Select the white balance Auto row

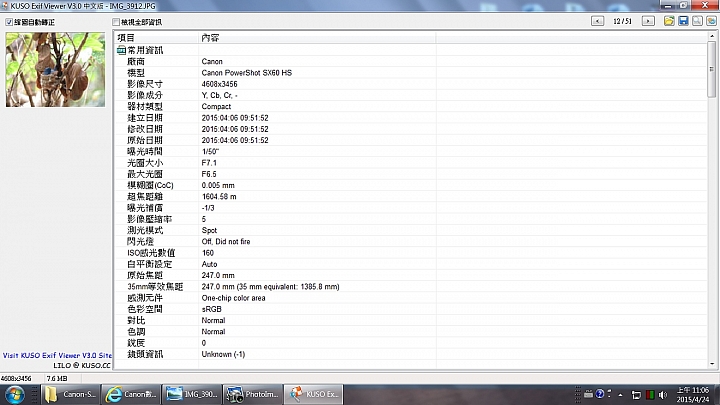tap(411, 264)
